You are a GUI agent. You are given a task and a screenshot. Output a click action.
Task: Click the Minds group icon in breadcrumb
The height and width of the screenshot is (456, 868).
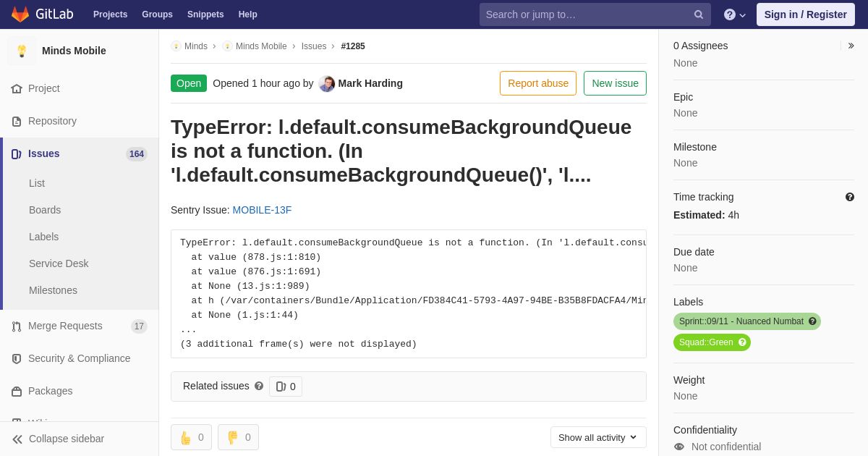click(176, 46)
